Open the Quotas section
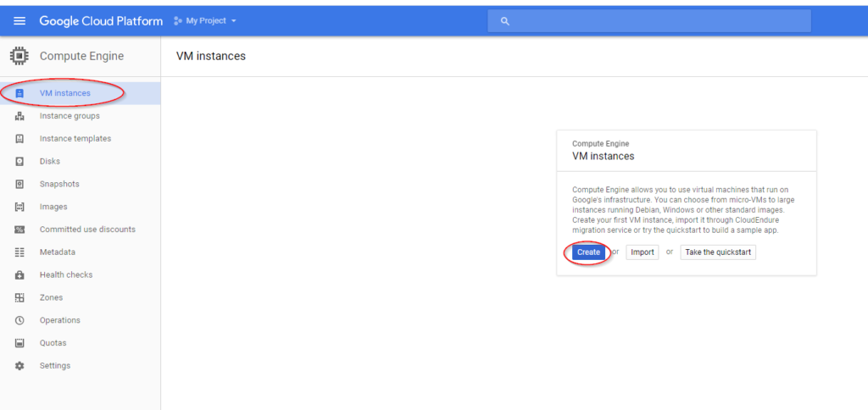868x410 pixels. pos(81,343)
